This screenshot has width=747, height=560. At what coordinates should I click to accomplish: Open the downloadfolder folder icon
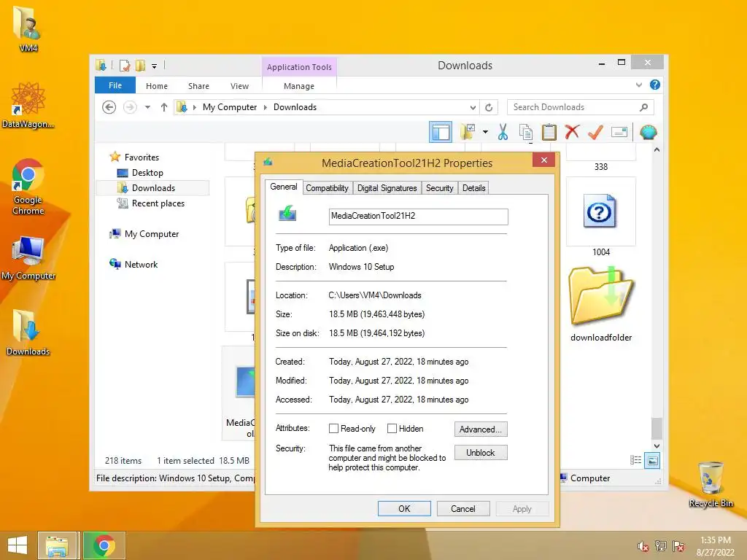click(x=601, y=297)
